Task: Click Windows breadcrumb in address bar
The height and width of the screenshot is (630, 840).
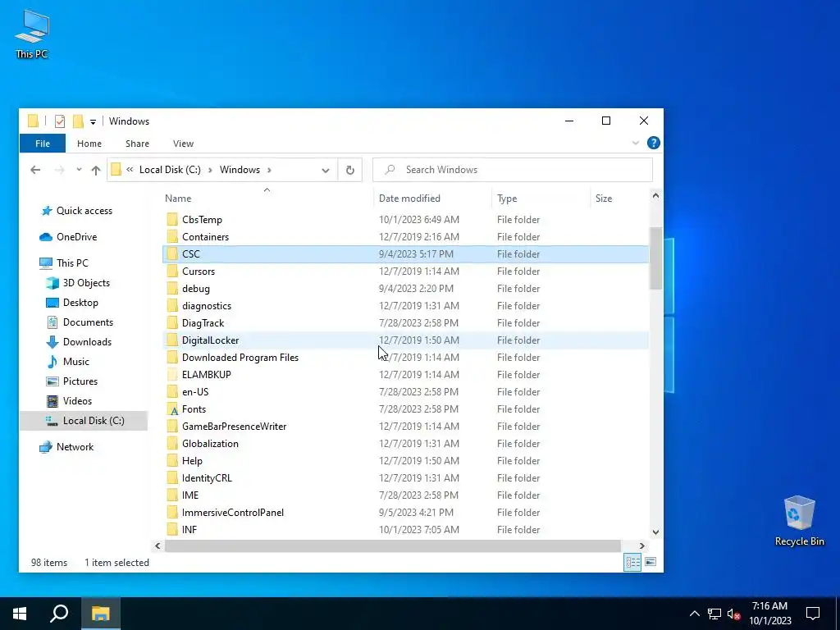Action: coord(240,169)
